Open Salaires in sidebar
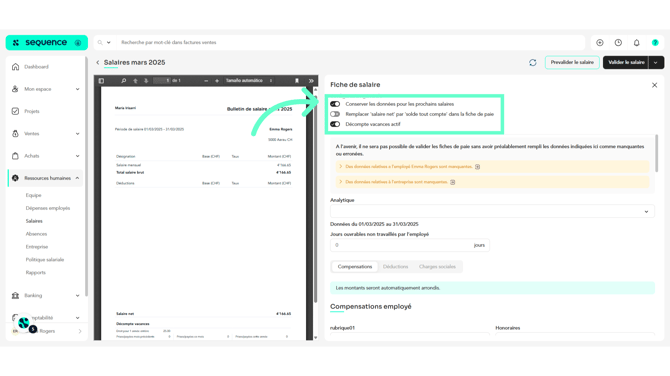Viewport: 670px width, 376px height. point(34,221)
